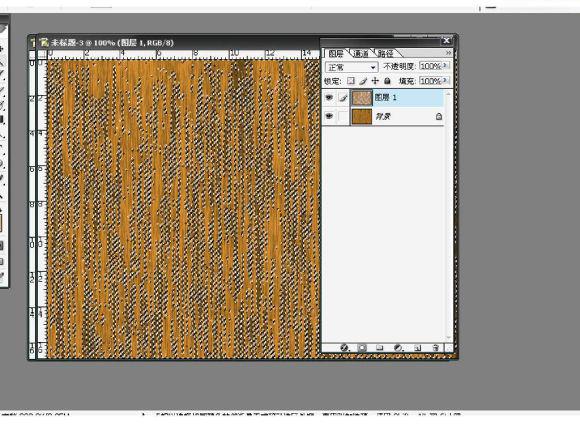Switch to the 路径 tab
The width and height of the screenshot is (580, 435).
(385, 54)
